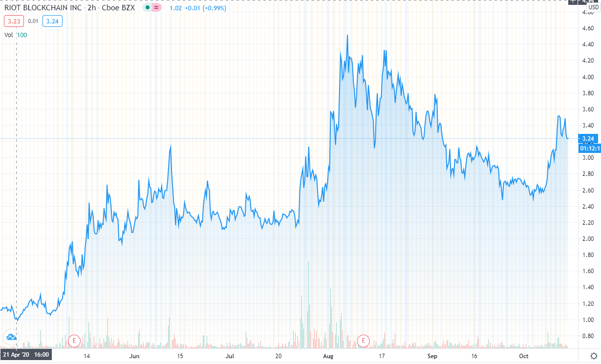The image size is (601, 364).
Task: Click the blue buy price 3.24 button
Action: (52, 21)
